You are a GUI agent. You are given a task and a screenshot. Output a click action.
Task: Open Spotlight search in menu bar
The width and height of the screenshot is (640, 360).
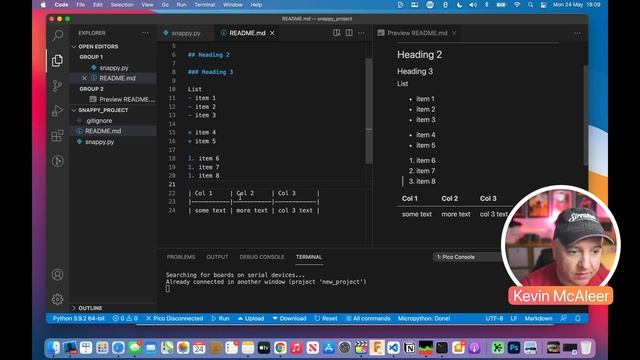[x=530, y=5]
